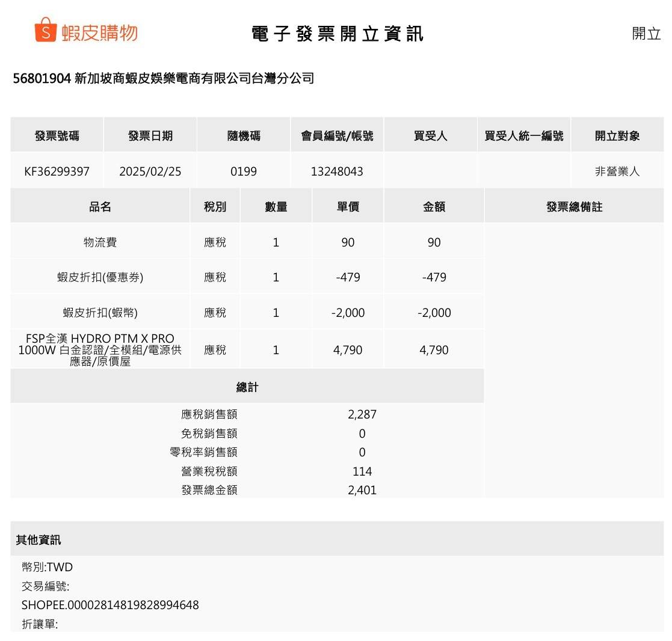Select company name 新加坡商蝦皮娛樂電商有限公司台灣分公司
The height and width of the screenshot is (641, 672).
point(194,78)
